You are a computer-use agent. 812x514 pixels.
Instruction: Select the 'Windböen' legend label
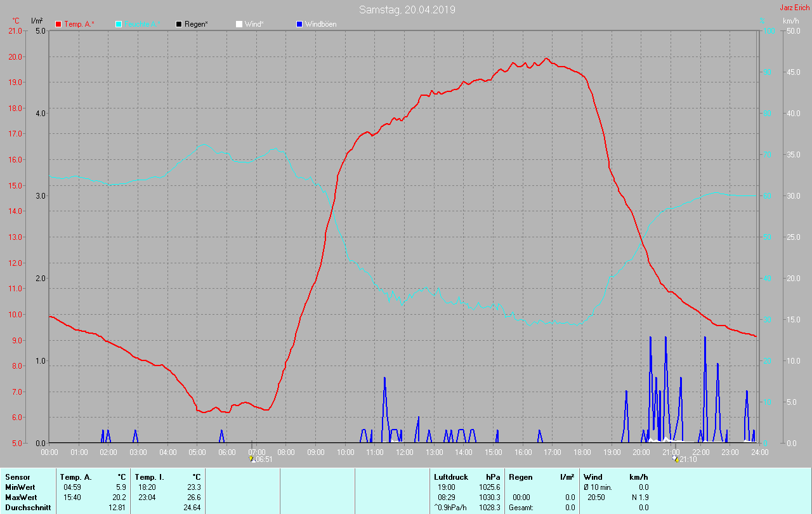click(x=321, y=24)
